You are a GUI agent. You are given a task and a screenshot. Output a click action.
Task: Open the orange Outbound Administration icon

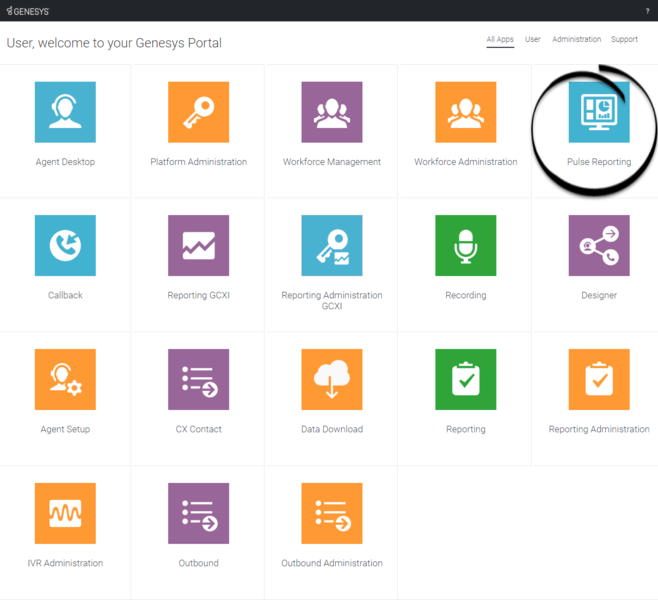point(332,513)
